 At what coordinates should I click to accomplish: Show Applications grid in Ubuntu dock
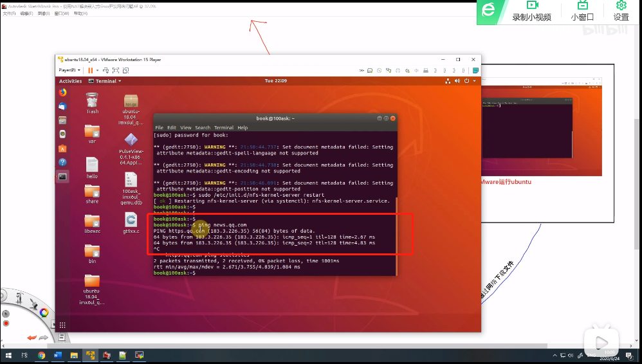click(x=62, y=325)
